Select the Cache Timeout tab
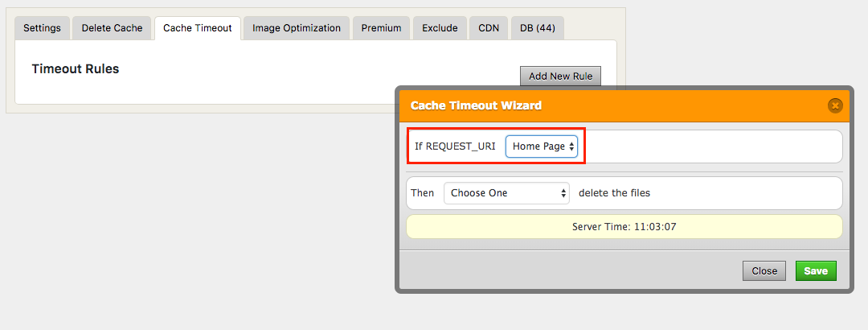The width and height of the screenshot is (868, 330). pos(197,28)
